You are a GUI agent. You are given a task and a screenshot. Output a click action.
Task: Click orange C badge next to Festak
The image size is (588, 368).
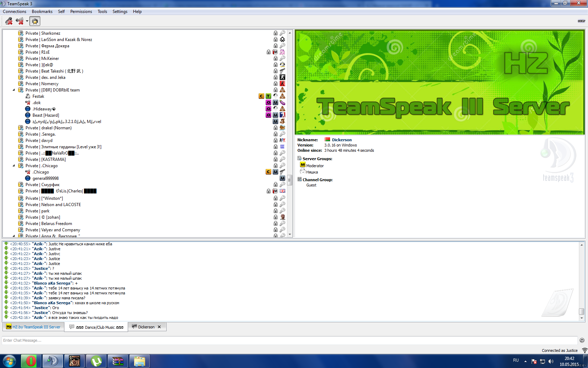point(261,96)
